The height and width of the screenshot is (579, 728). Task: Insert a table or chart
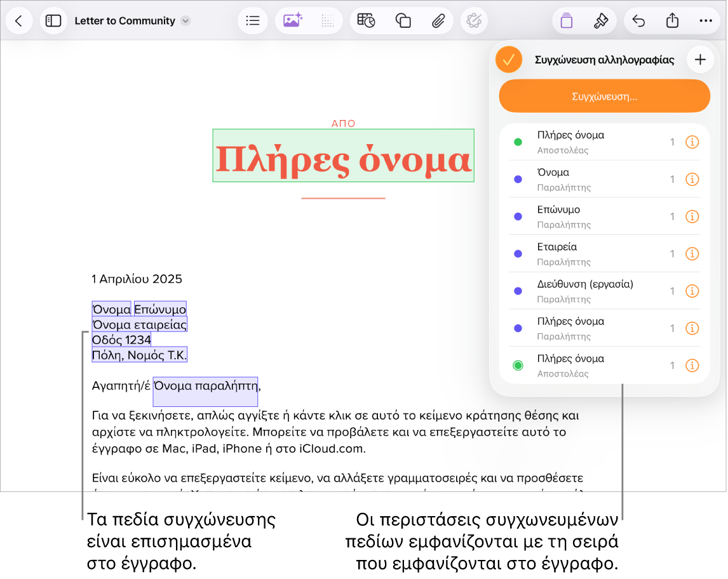click(367, 21)
